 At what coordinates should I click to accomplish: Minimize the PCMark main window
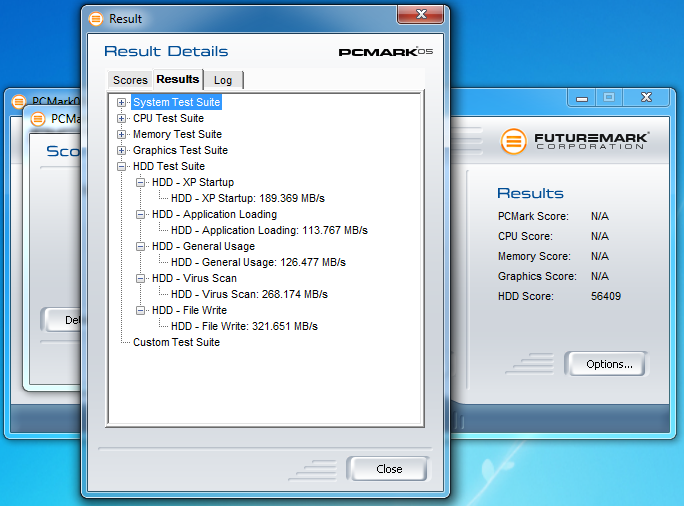pos(582,98)
